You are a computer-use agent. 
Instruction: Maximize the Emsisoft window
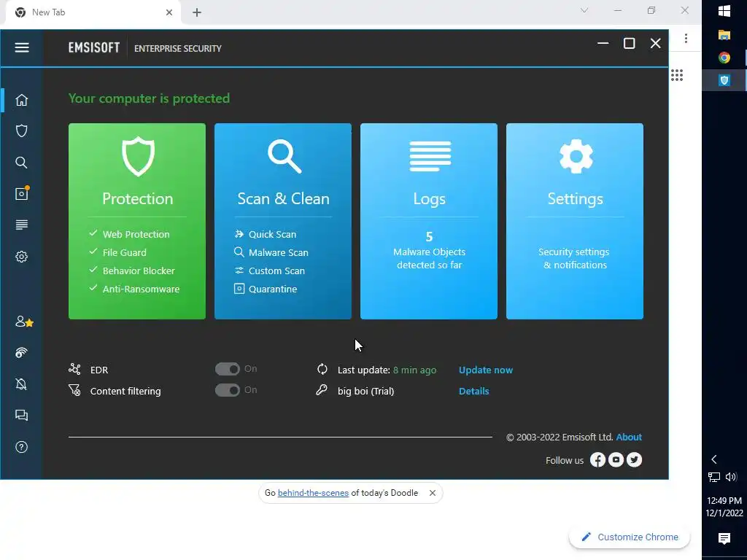coord(629,43)
